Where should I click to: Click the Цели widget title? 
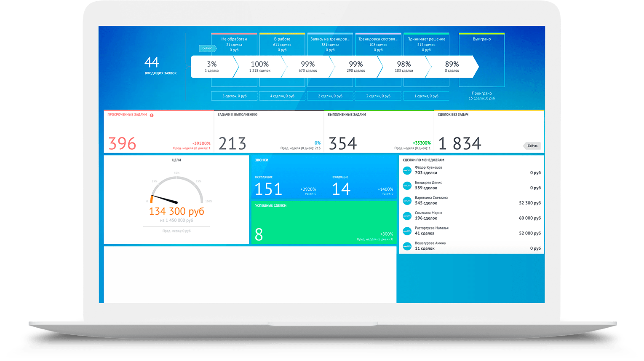pos(176,160)
